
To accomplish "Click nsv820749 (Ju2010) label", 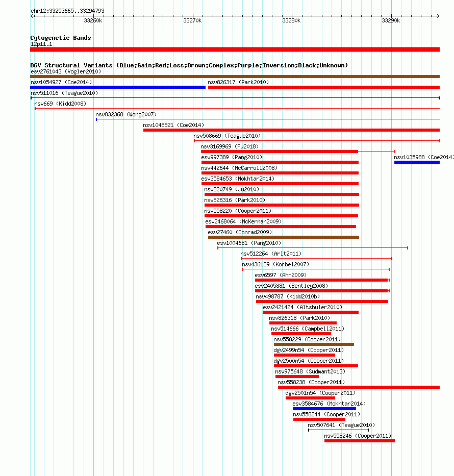I will pos(232,189).
